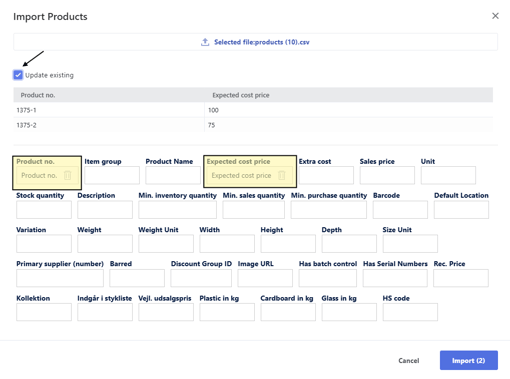The height and width of the screenshot is (379, 510).
Task: Select the Has batch control field
Action: (x=328, y=278)
